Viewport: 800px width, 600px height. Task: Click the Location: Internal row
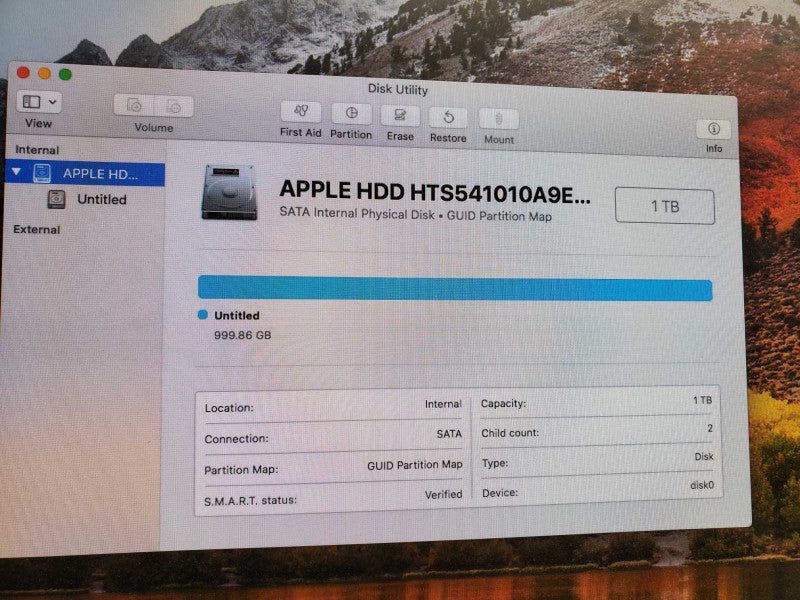pyautogui.click(x=333, y=407)
